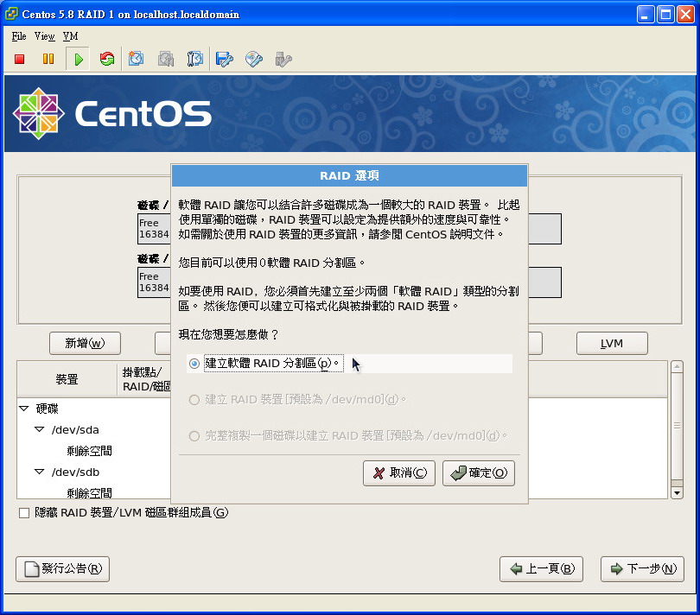Click the 取消(C) cancel button
700x615 pixels.
point(399,473)
